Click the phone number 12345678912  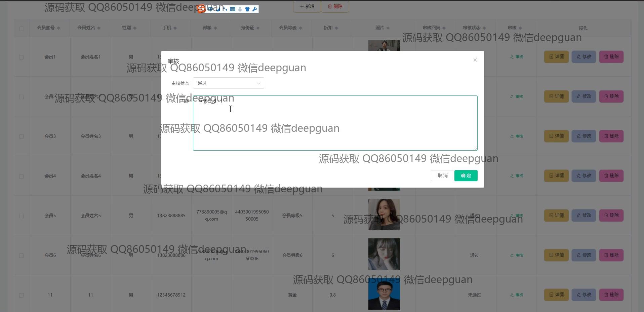coord(171,295)
